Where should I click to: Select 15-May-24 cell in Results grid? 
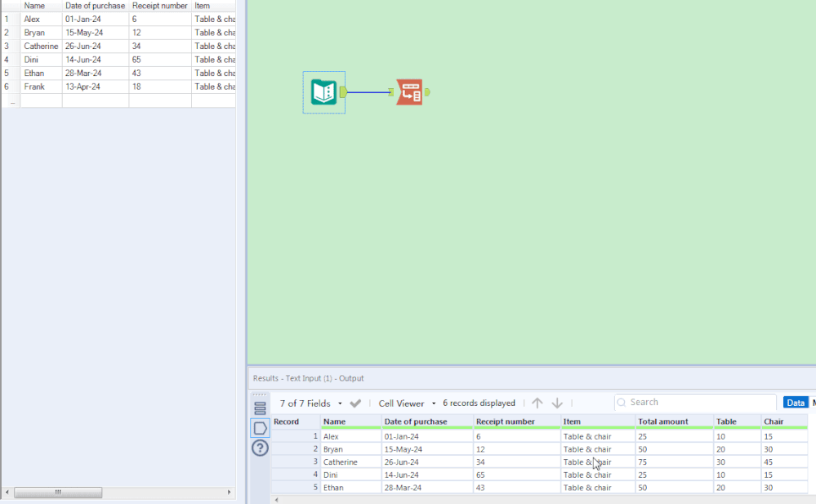point(426,448)
